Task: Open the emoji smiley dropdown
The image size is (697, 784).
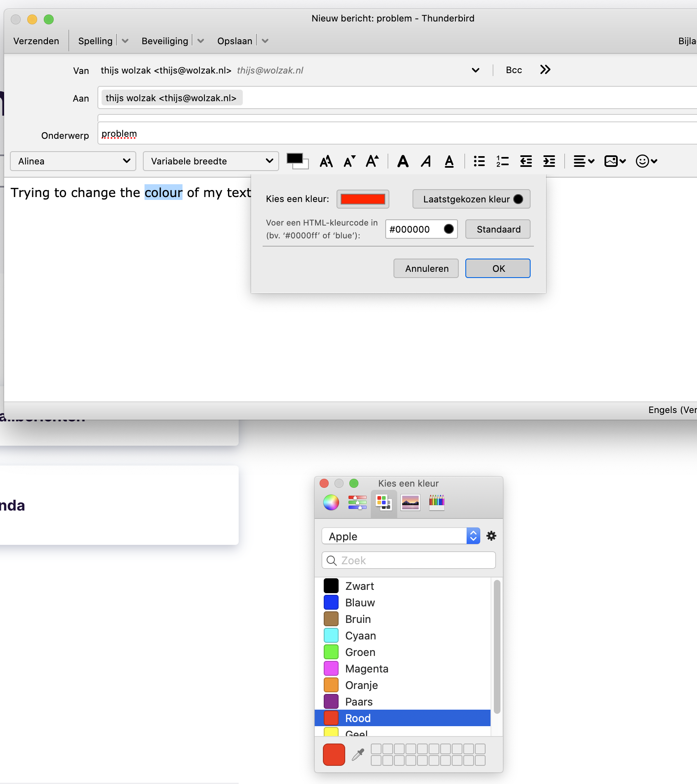Action: (x=647, y=161)
